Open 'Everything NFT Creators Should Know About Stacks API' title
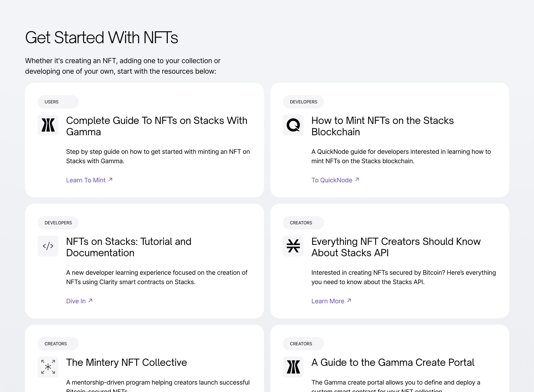This screenshot has width=534, height=392. point(396,247)
